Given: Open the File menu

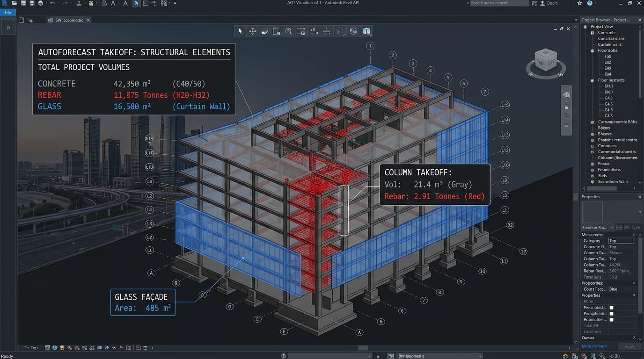Looking at the screenshot, I should (8, 12).
